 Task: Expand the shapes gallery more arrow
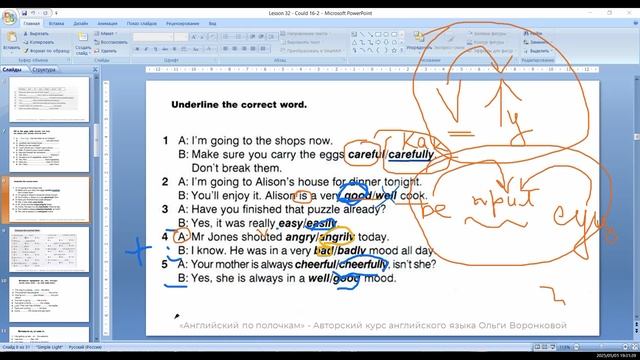click(402, 50)
